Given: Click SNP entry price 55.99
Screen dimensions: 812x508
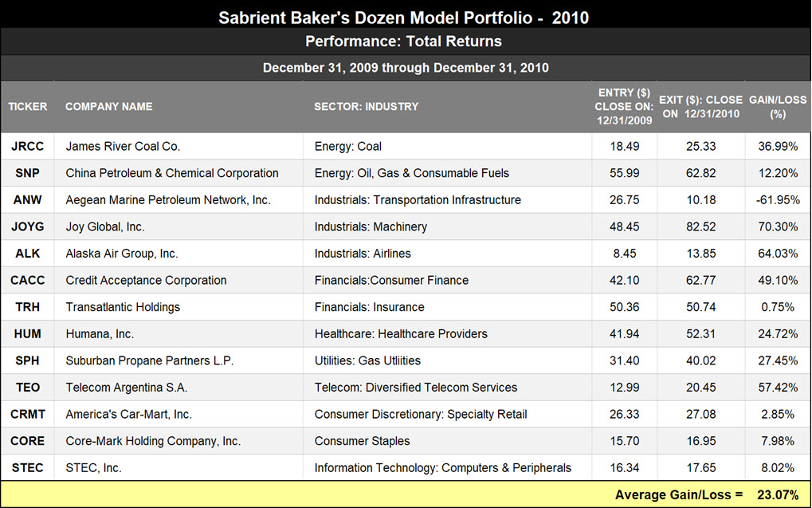Looking at the screenshot, I should [625, 173].
